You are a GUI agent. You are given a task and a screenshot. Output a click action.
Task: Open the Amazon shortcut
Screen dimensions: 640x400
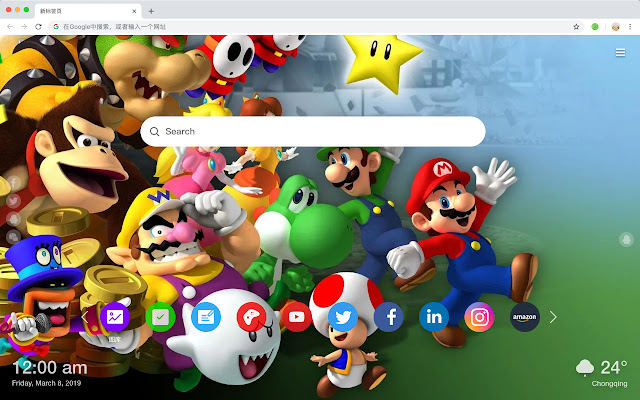[x=525, y=317]
